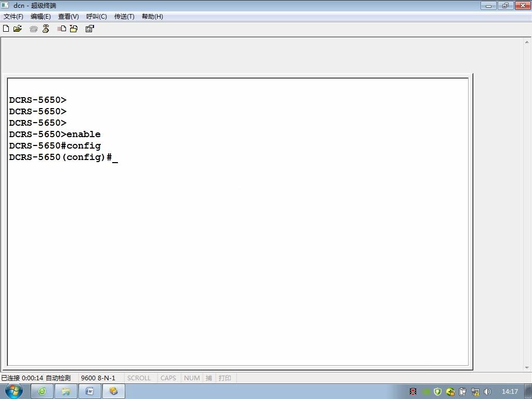Viewport: 532px width, 399px height.
Task: Click inside the terminal at the config prompt
Action: [63, 157]
